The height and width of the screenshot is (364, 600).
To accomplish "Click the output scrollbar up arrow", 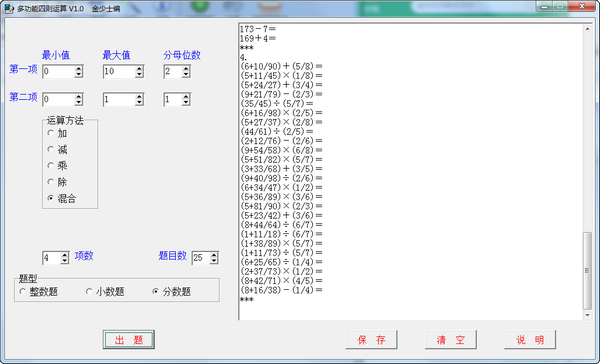I will (x=587, y=29).
